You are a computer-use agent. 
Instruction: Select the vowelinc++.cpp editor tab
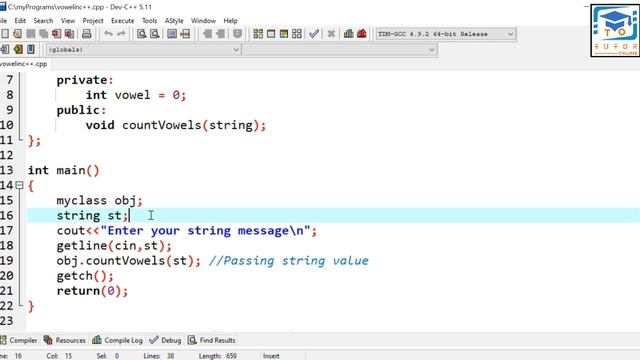[x=24, y=64]
